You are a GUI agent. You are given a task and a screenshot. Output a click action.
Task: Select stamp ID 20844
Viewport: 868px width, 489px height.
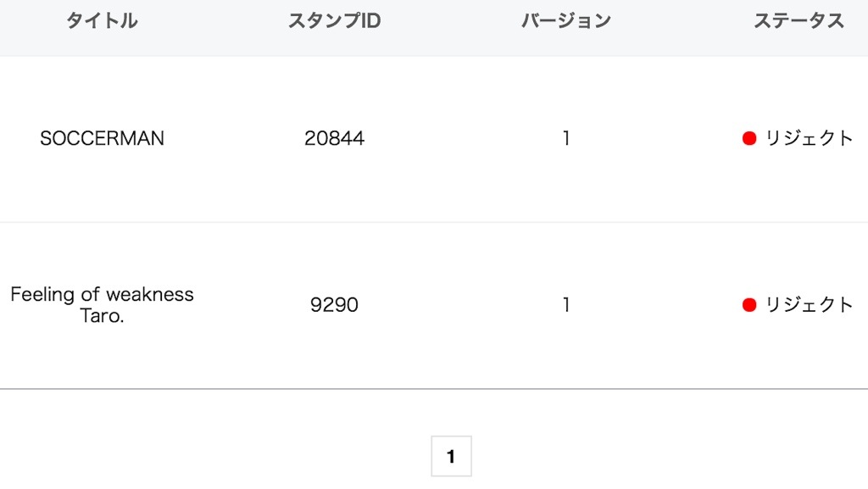coord(334,138)
